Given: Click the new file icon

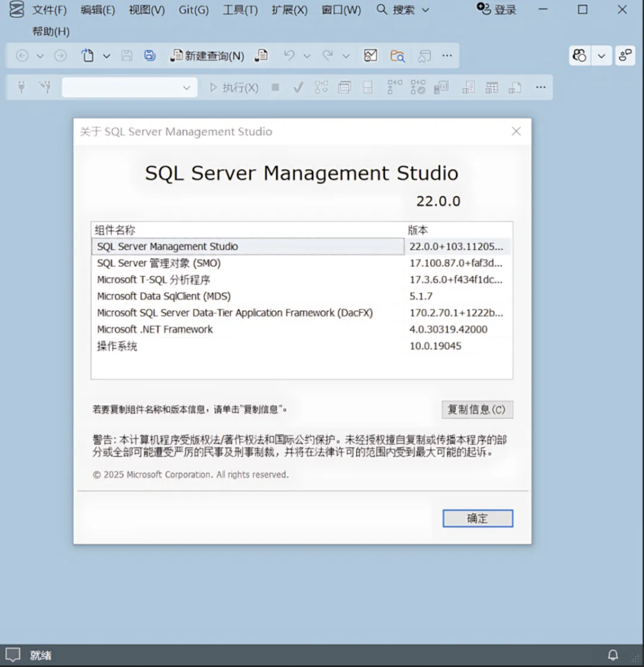Looking at the screenshot, I should 88,55.
